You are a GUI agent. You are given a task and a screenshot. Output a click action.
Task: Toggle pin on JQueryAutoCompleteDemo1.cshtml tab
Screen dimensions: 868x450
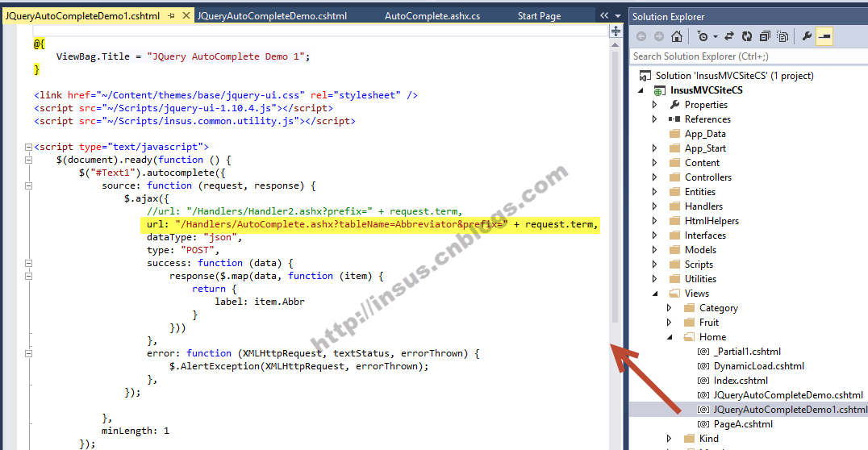[x=171, y=16]
